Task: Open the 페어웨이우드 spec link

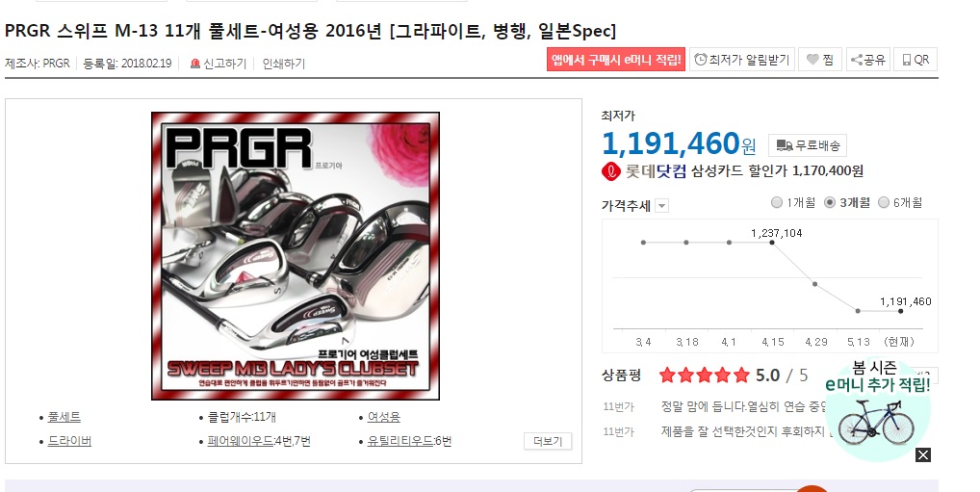Action: pos(240,441)
